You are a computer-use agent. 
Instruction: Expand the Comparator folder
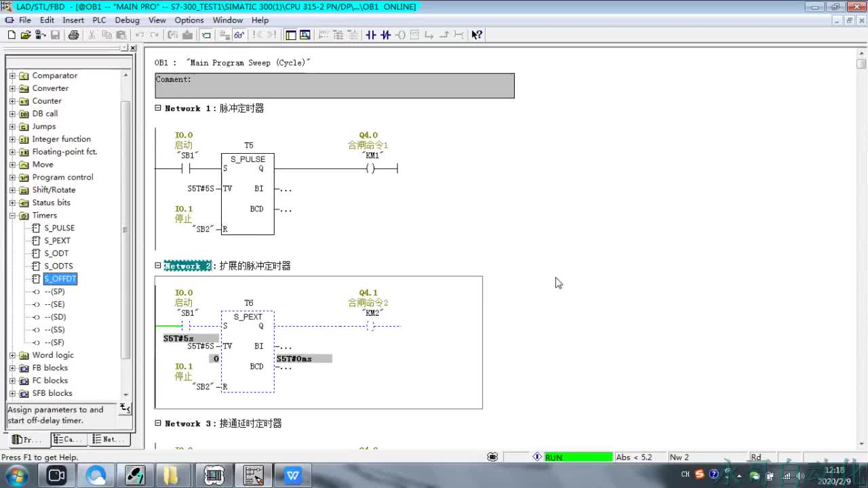tap(12, 75)
